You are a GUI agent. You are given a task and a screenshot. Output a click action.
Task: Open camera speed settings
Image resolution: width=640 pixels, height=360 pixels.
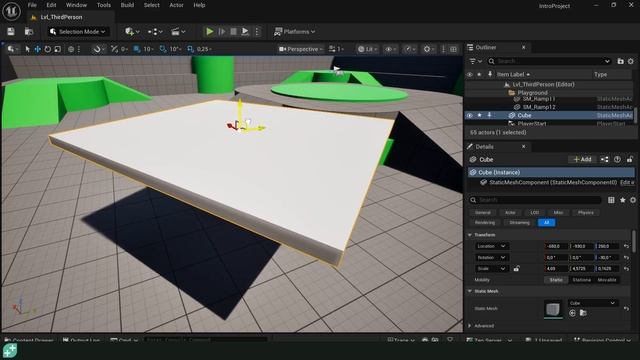point(336,49)
